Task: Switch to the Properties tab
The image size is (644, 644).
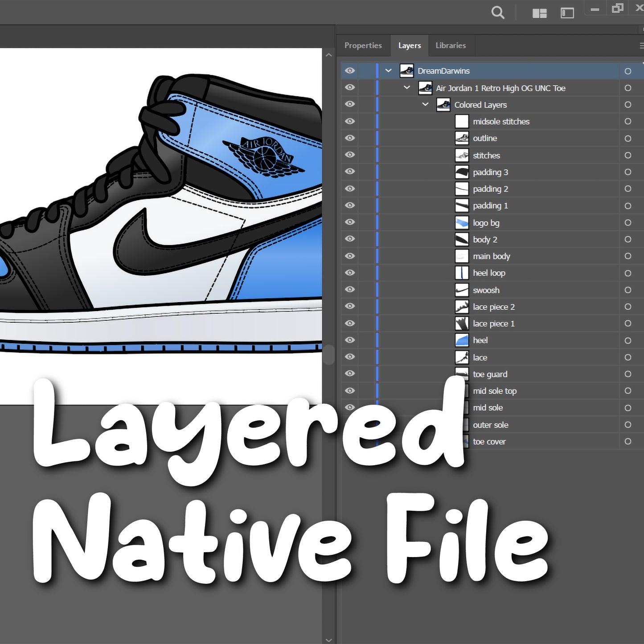Action: coord(363,45)
